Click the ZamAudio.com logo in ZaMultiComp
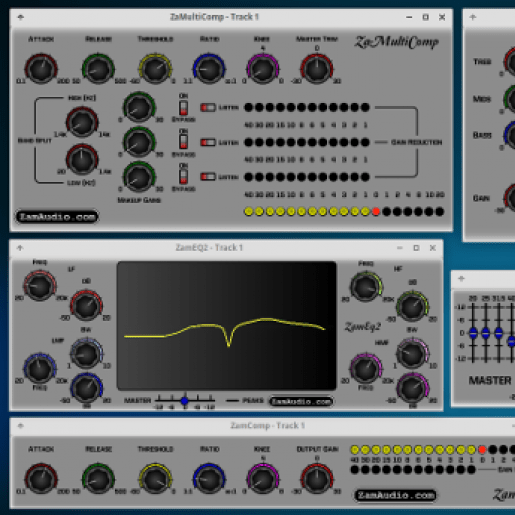 click(57, 217)
